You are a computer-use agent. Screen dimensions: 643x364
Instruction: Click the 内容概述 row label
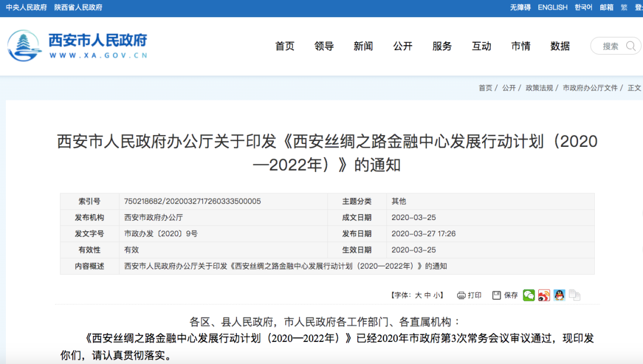[x=89, y=266]
